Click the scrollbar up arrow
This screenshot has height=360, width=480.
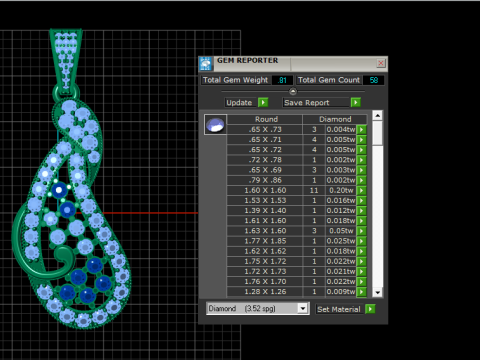pyautogui.click(x=377, y=116)
